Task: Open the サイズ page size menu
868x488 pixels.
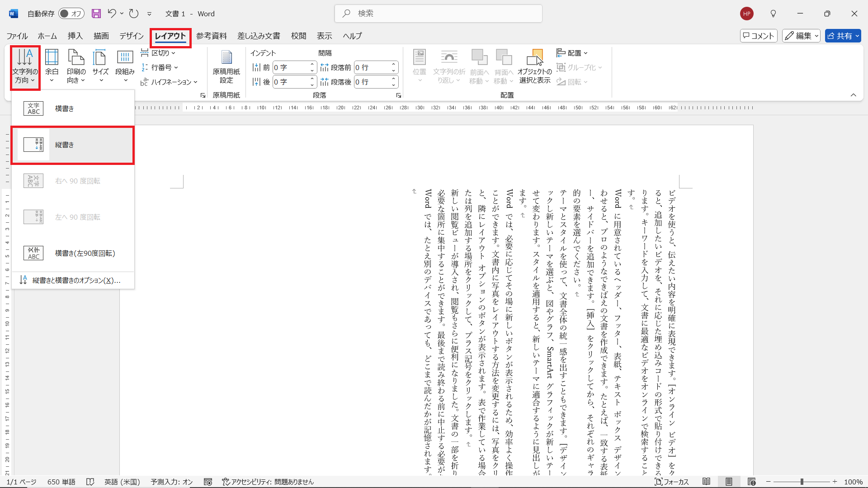Action: point(100,67)
